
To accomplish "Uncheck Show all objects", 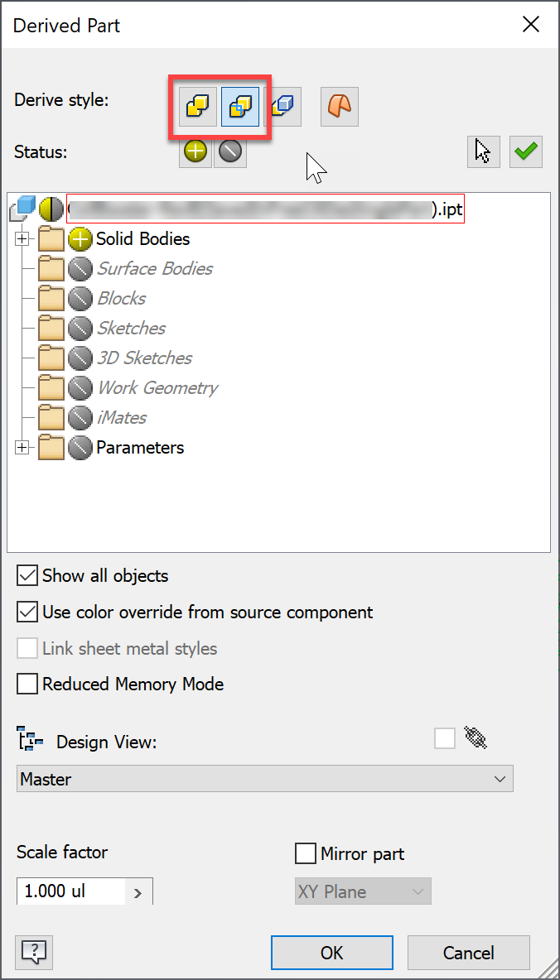I will (x=27, y=575).
